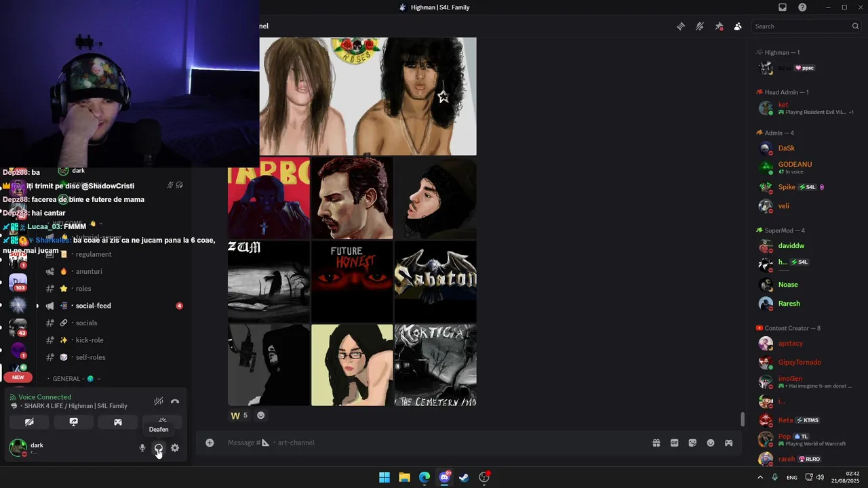Viewport: 868px width, 488px height.
Task: Open member apstacy profile
Action: click(x=806, y=343)
